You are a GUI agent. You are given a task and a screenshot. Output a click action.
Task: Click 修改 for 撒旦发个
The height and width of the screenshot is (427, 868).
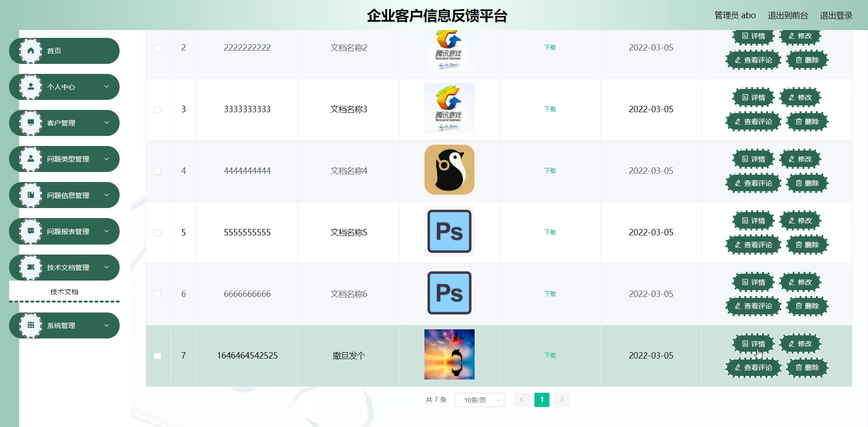click(x=800, y=344)
